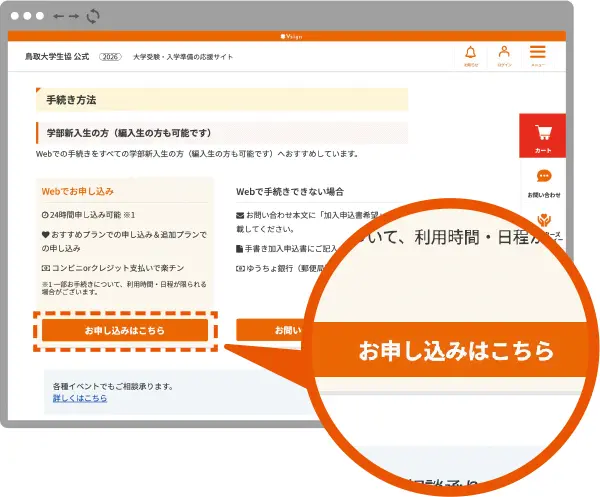This screenshot has width=600, height=497.
Task: Click the magnified お申し込みはこちら button
Action: pyautogui.click(x=455, y=351)
